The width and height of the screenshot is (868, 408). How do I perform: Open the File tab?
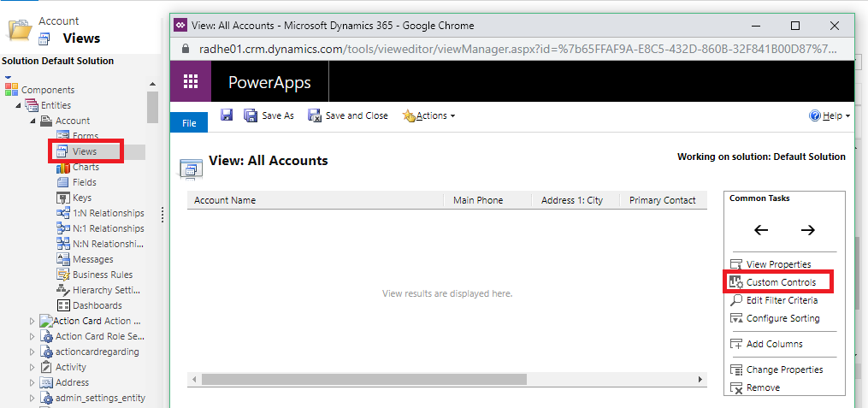click(x=189, y=123)
